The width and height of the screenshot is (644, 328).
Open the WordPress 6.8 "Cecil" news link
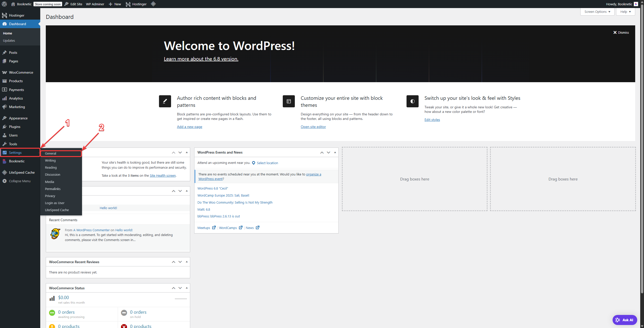click(213, 188)
